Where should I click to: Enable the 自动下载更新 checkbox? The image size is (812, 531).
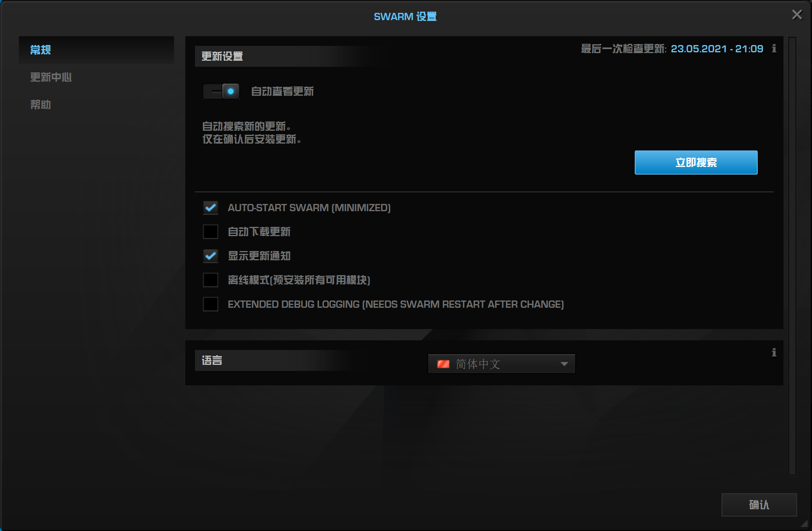click(211, 232)
